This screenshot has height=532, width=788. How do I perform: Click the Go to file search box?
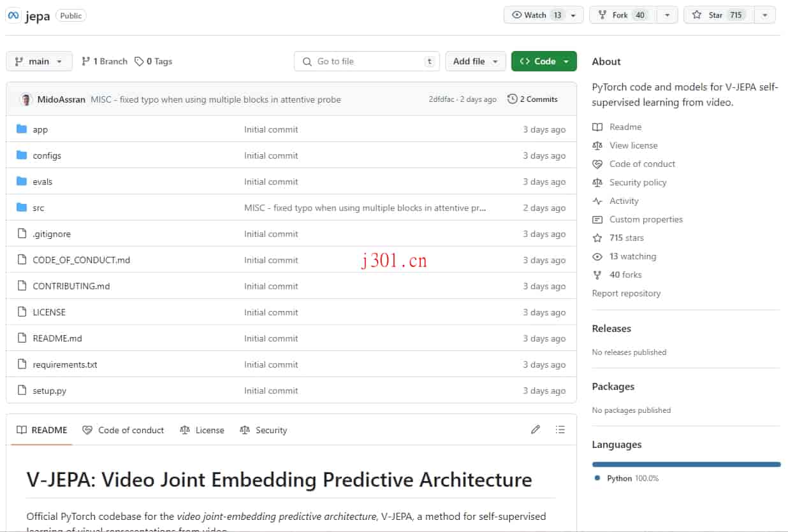pos(367,61)
